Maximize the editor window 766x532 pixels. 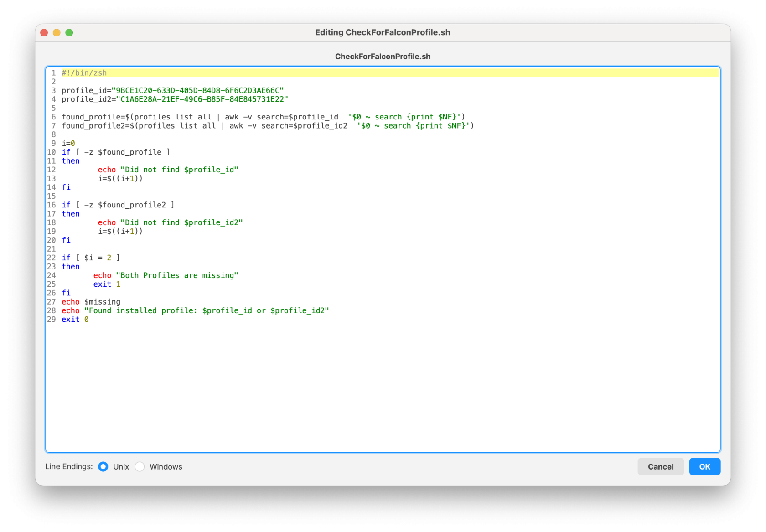click(69, 32)
